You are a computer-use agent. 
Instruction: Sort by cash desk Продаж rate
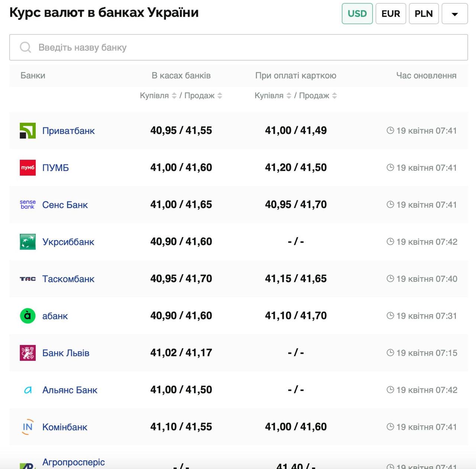tap(220, 96)
